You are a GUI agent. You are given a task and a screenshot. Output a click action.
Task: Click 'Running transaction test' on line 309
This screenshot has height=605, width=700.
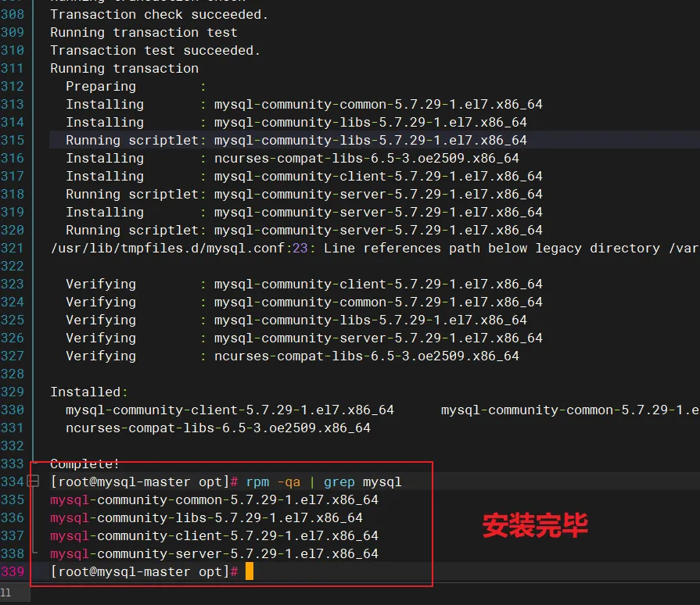tap(144, 32)
